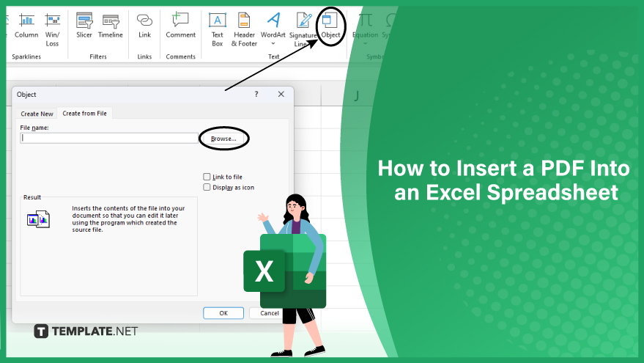
Task: Click the Text group label
Action: 273,56
